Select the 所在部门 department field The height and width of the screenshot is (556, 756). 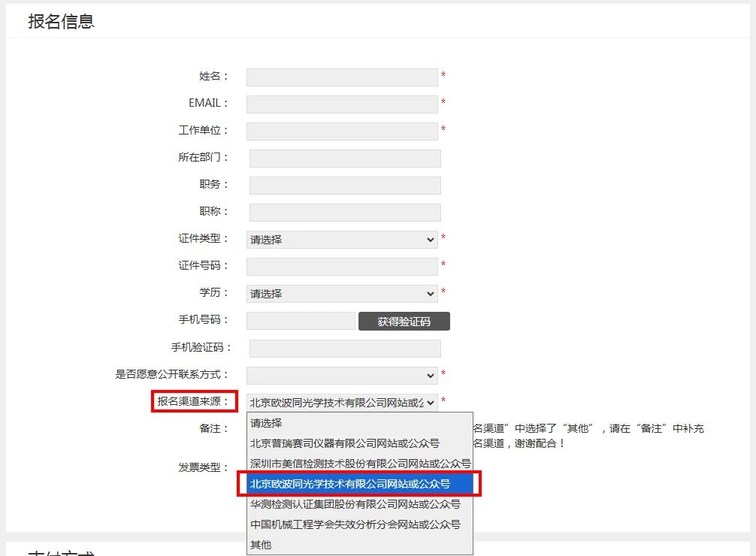point(345,158)
